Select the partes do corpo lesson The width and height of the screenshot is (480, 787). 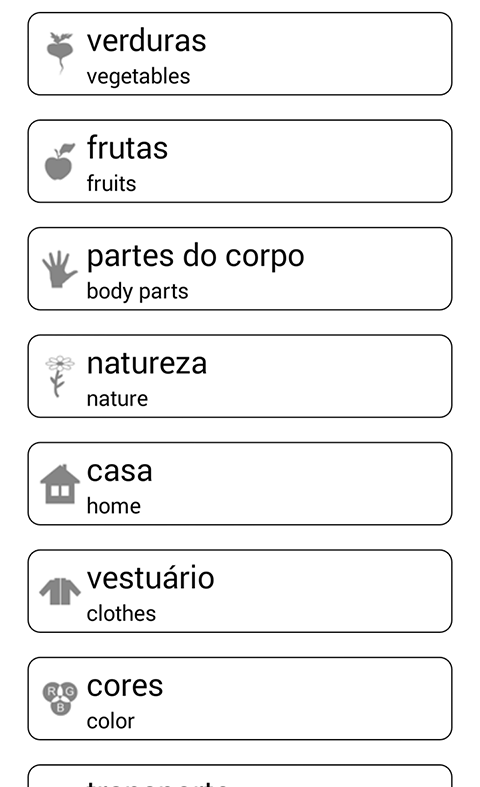240,269
